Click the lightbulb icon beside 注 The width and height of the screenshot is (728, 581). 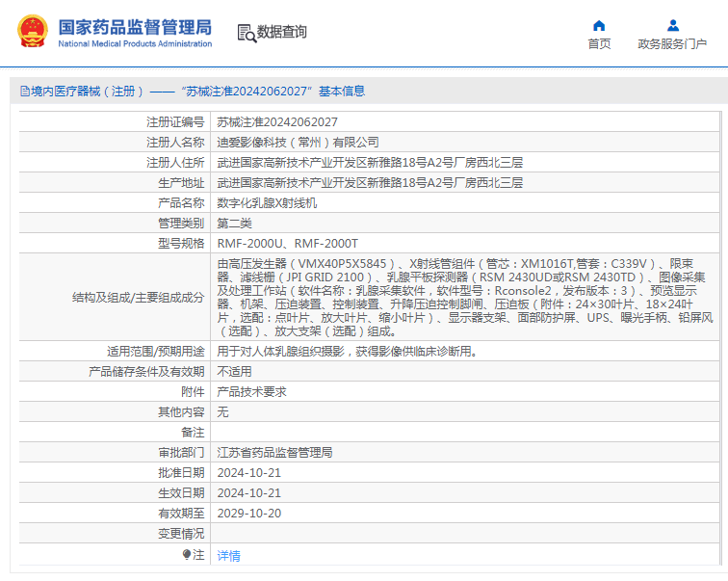pyautogui.click(x=186, y=555)
